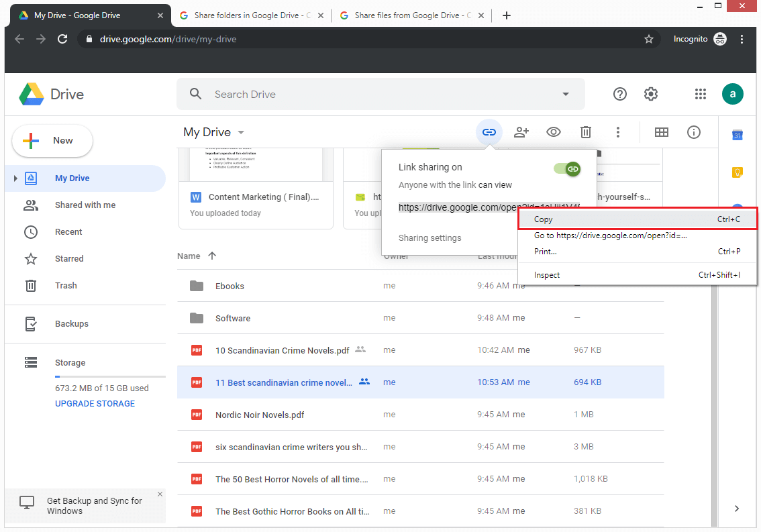Viewport: 761px width, 532px height.
Task: Open the More actions three-dot menu
Action: tap(618, 132)
